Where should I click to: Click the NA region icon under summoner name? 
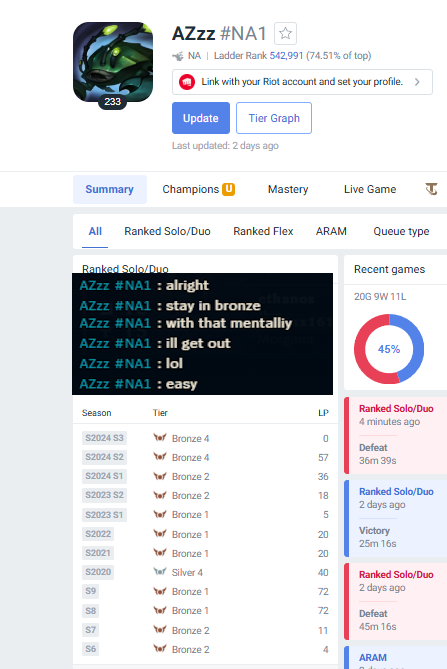coord(178,56)
